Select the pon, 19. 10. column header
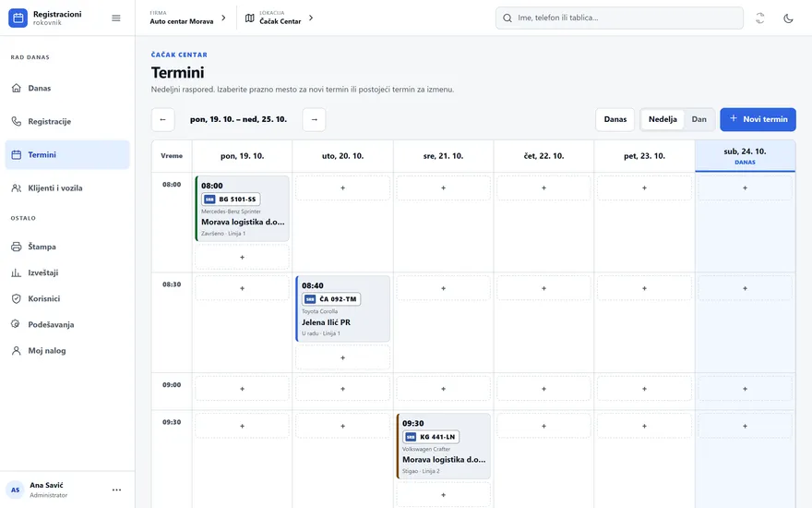The height and width of the screenshot is (508, 812). [243, 156]
